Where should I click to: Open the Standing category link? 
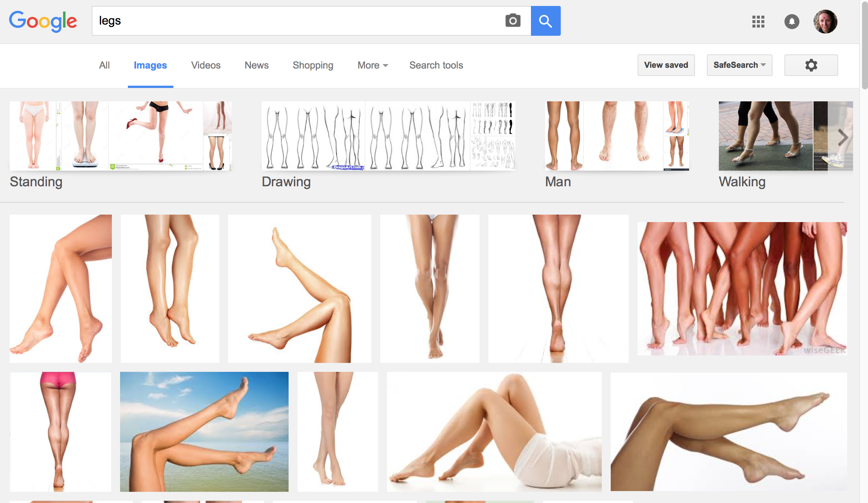point(36,182)
